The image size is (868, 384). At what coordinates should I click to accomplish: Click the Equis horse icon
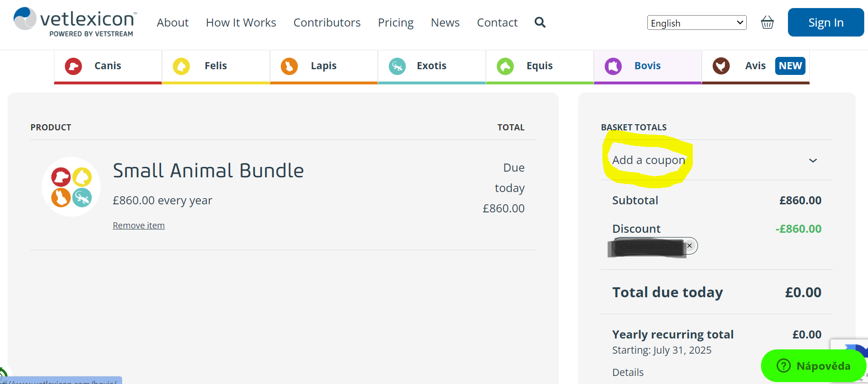pyautogui.click(x=505, y=66)
